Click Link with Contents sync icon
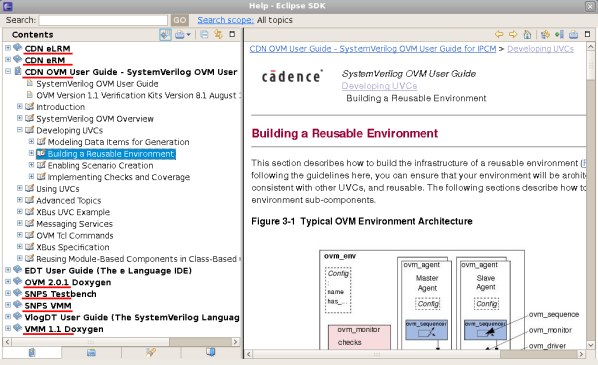 click(x=218, y=34)
